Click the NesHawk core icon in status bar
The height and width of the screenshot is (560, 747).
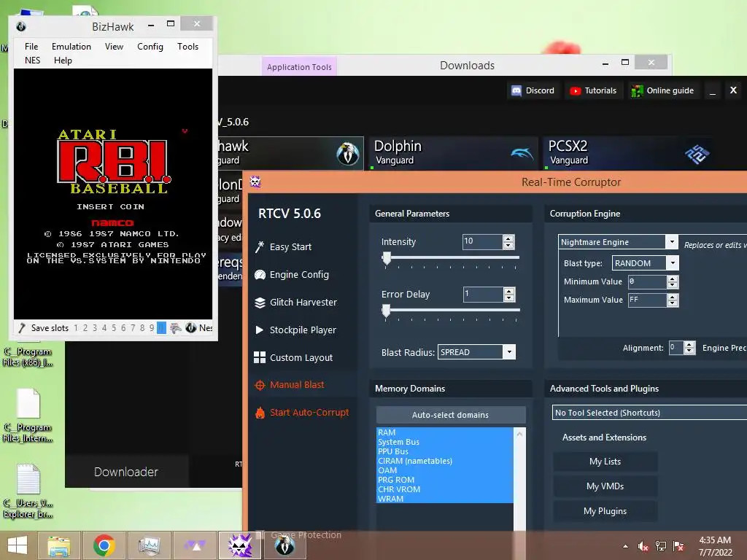click(x=191, y=327)
